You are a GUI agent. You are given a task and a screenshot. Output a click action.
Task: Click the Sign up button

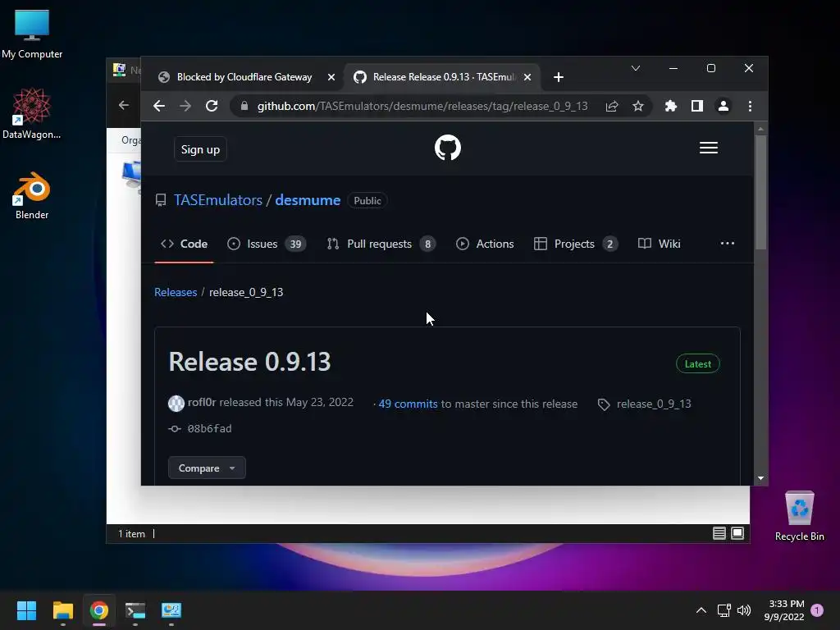point(200,149)
